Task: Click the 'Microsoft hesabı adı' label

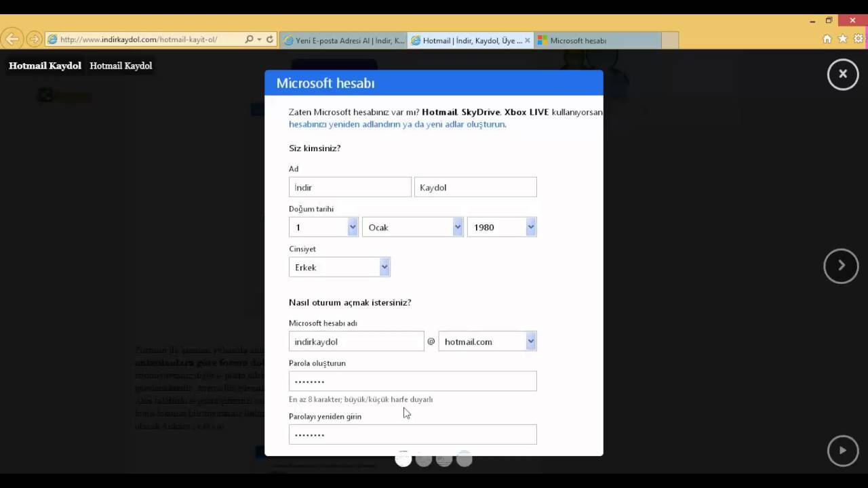Action: (x=323, y=323)
